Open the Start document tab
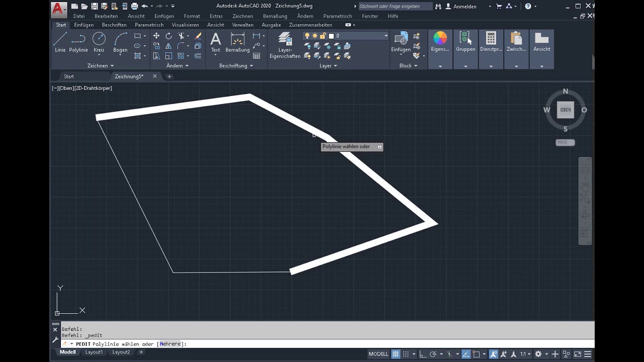Image resolution: width=644 pixels, height=362 pixels. coord(69,76)
